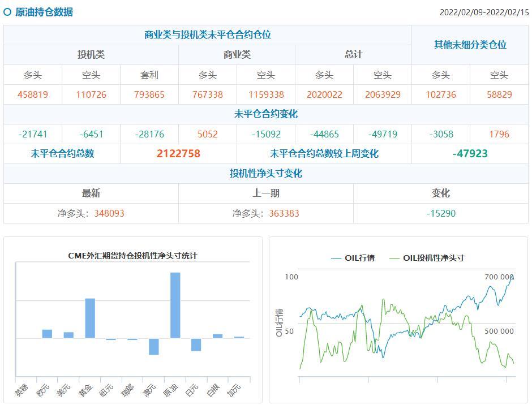Toggle the OIL投机性净头寸 legend series
532x405 pixels.
[427, 258]
